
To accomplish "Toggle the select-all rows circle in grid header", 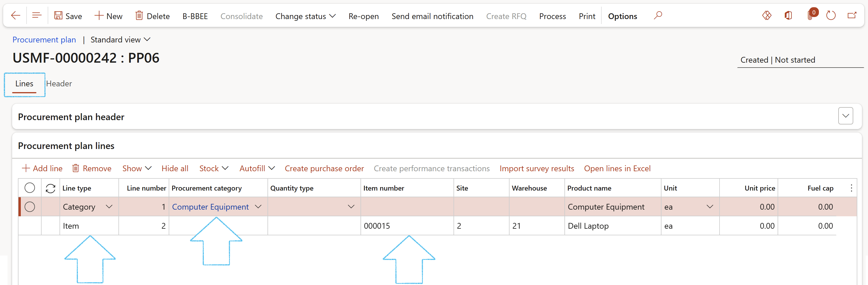I will [30, 188].
